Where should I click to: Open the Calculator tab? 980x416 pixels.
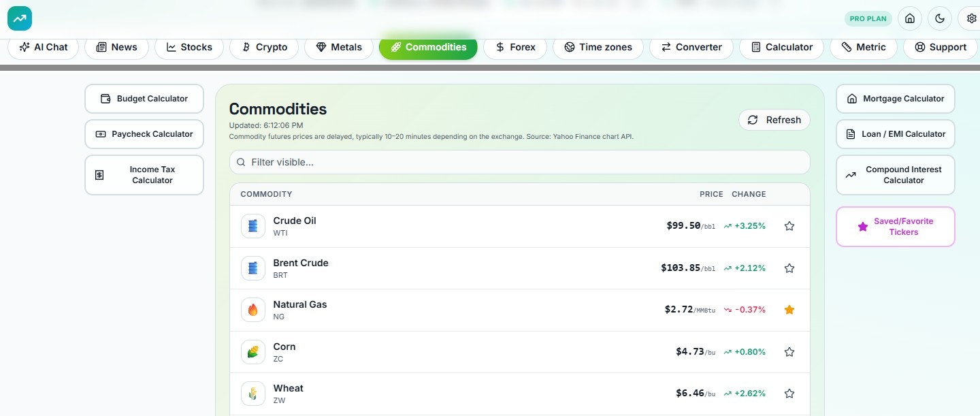tap(781, 47)
